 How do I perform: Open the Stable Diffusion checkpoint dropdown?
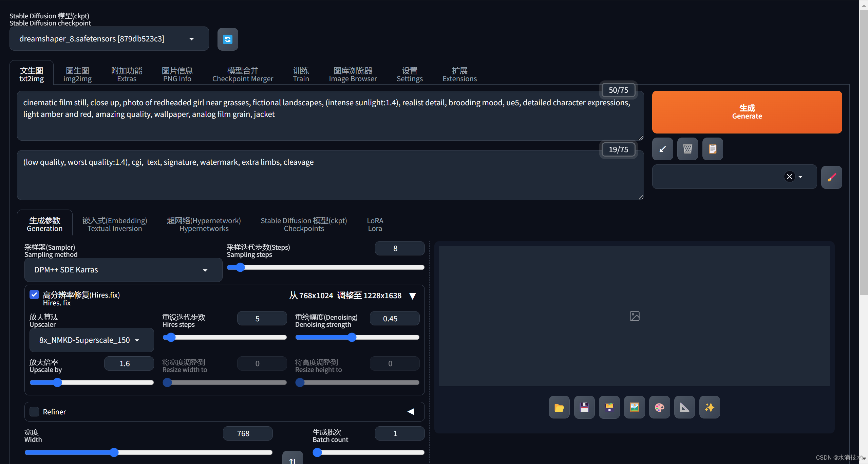click(109, 39)
